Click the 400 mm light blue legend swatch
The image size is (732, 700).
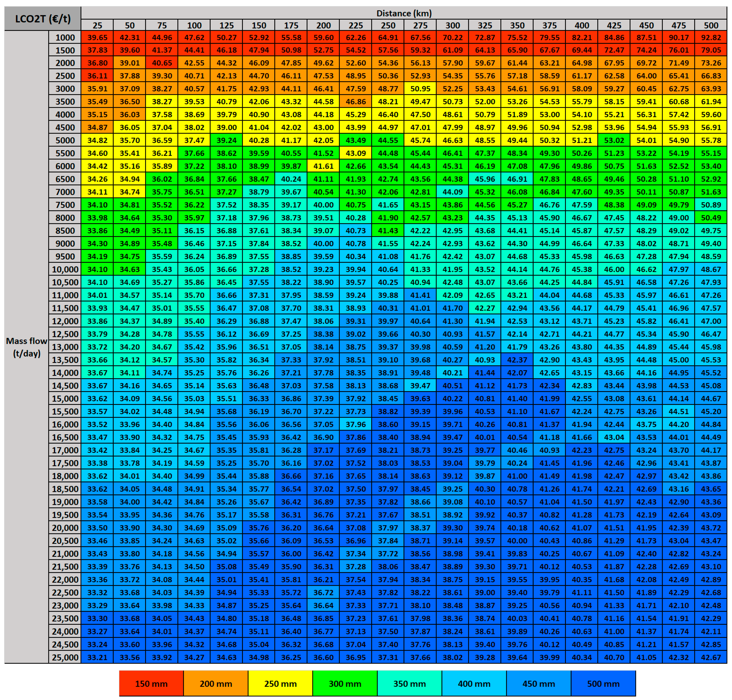474,683
